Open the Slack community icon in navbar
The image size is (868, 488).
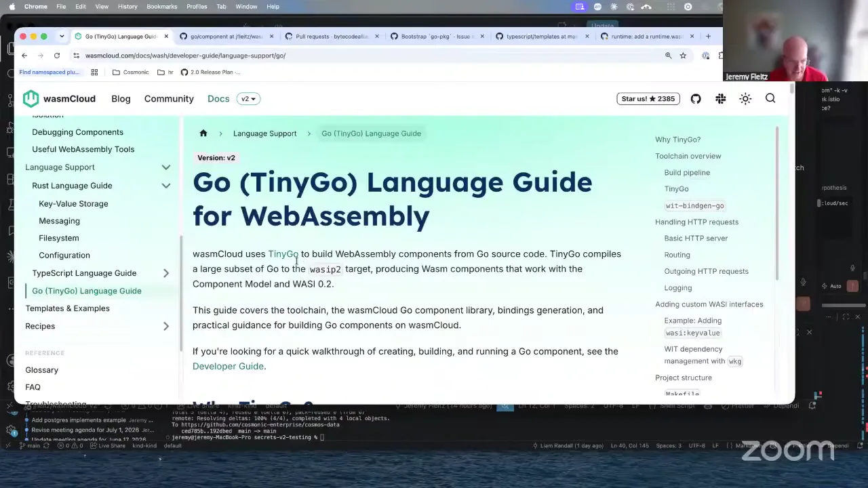pyautogui.click(x=721, y=99)
